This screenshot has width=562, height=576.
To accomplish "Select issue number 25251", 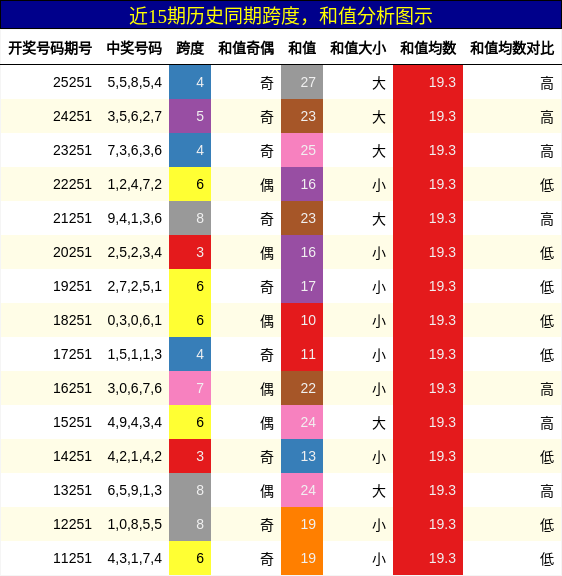I will pos(72,82).
